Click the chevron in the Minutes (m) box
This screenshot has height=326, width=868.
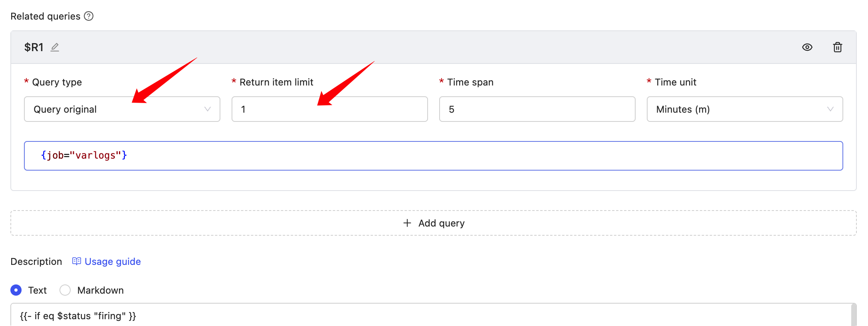pos(830,109)
